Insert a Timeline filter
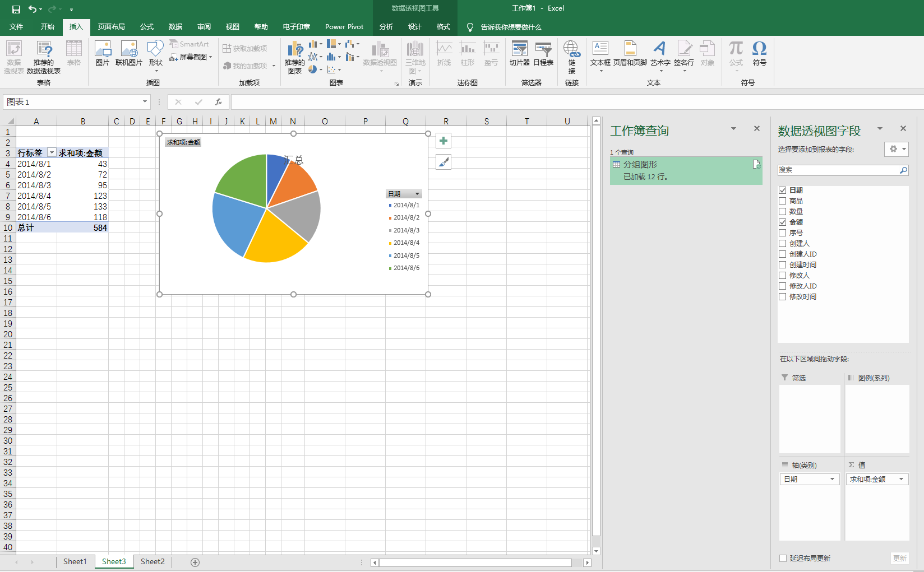The width and height of the screenshot is (924, 572). [543, 54]
